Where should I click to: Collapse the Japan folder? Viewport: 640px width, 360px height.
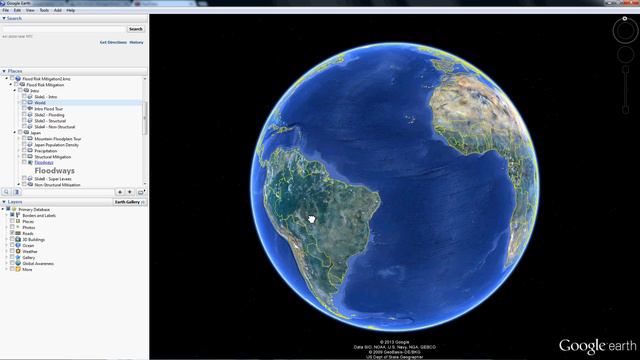(15, 133)
